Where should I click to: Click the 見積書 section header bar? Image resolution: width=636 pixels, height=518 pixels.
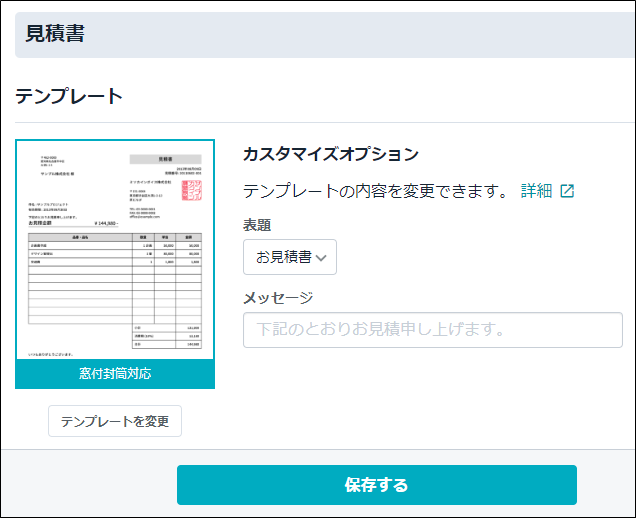coord(320,35)
